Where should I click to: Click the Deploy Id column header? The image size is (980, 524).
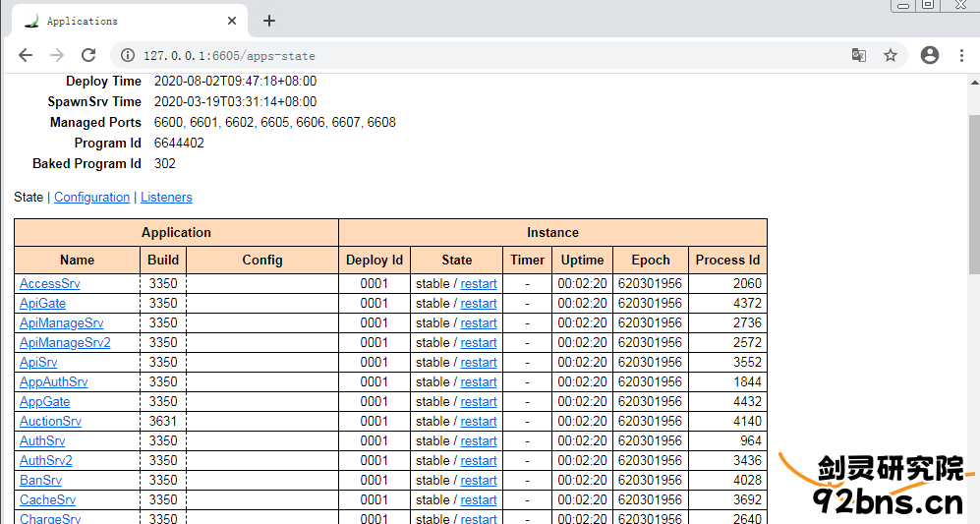point(375,261)
